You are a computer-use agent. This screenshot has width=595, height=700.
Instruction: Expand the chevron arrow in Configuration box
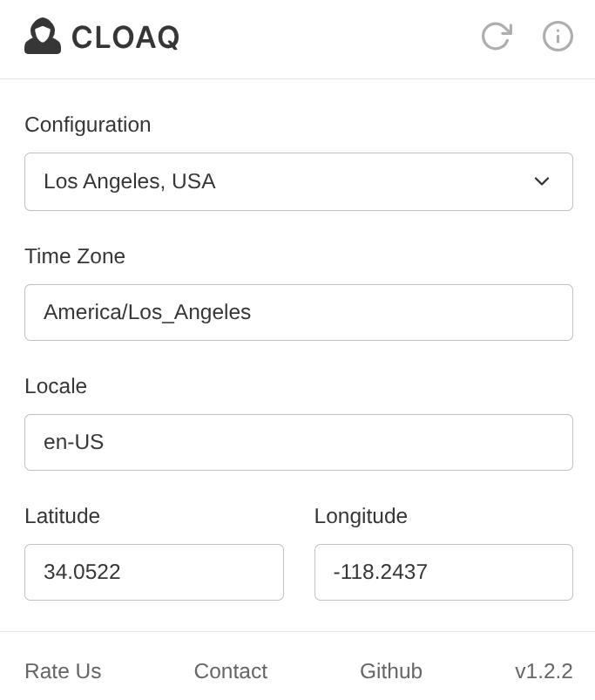point(542,181)
